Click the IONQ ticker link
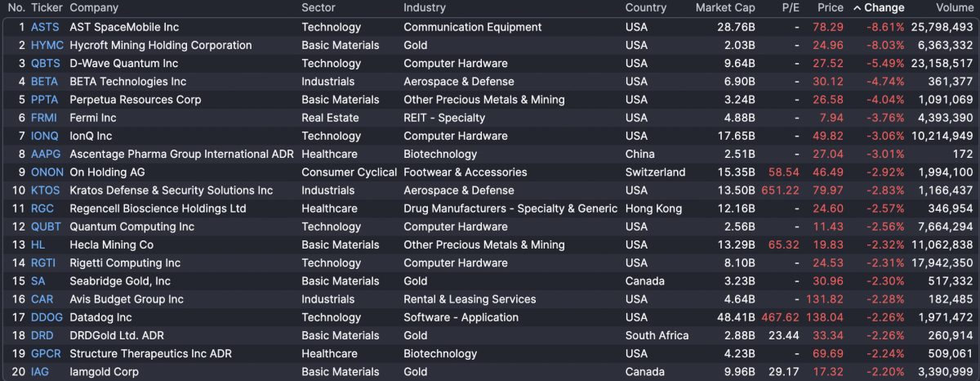This screenshot has width=980, height=381. (45, 136)
